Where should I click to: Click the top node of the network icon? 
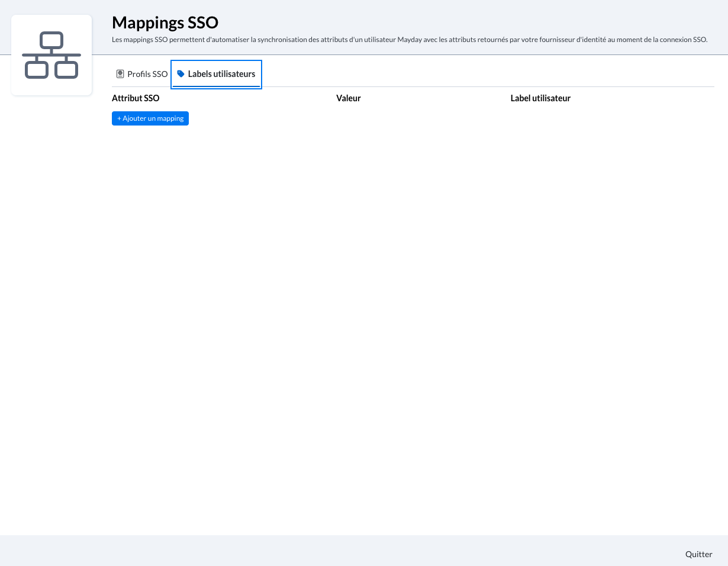pyautogui.click(x=51, y=40)
